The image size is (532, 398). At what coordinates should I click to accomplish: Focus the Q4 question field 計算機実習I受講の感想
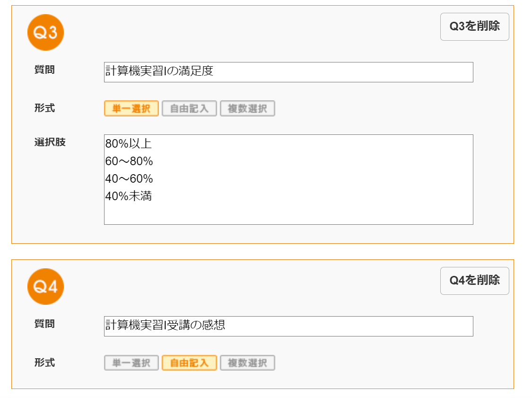pyautogui.click(x=288, y=327)
